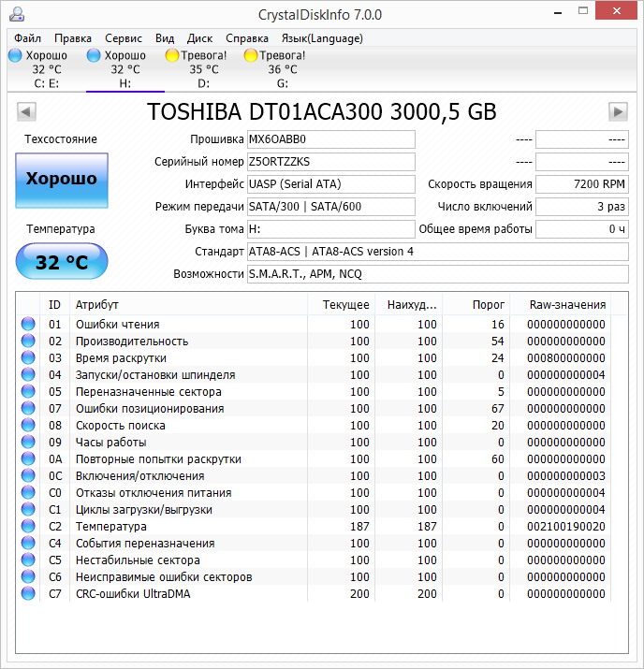Click the Прошивка field MX6OABB0
Image resolution: width=644 pixels, height=669 pixels.
331,139
